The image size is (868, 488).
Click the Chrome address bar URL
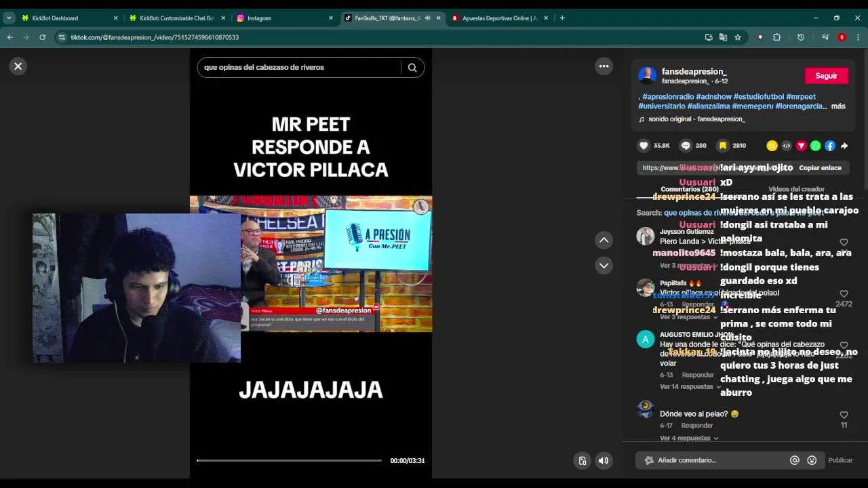[x=155, y=37]
